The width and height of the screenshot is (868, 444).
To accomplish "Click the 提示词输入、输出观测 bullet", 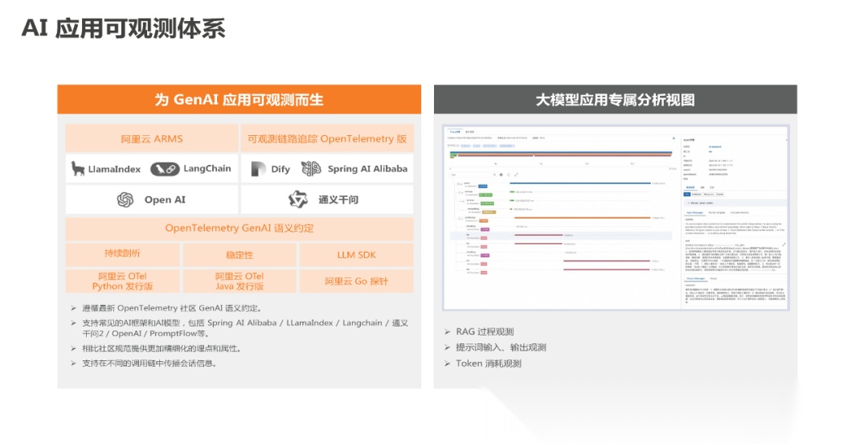I will pos(501,347).
